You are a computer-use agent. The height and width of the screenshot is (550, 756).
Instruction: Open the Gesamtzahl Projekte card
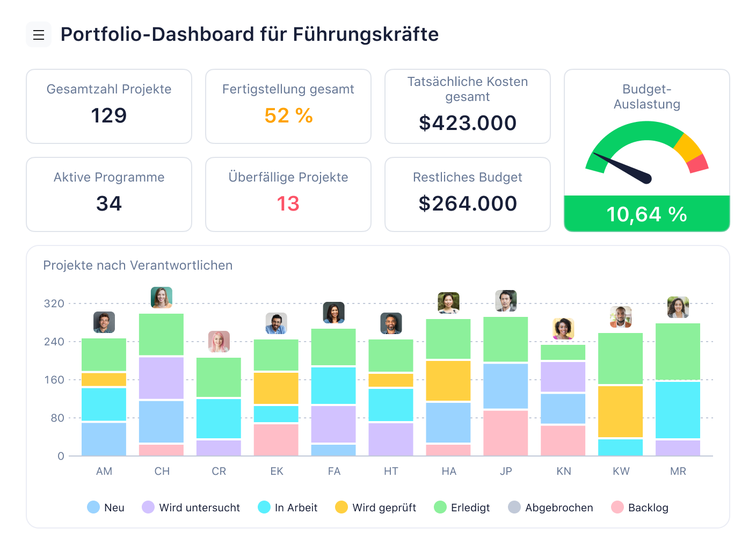point(109,106)
